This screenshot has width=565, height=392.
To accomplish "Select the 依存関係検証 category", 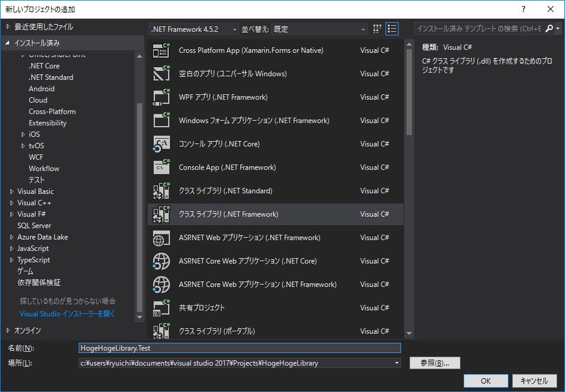I will [x=39, y=283].
